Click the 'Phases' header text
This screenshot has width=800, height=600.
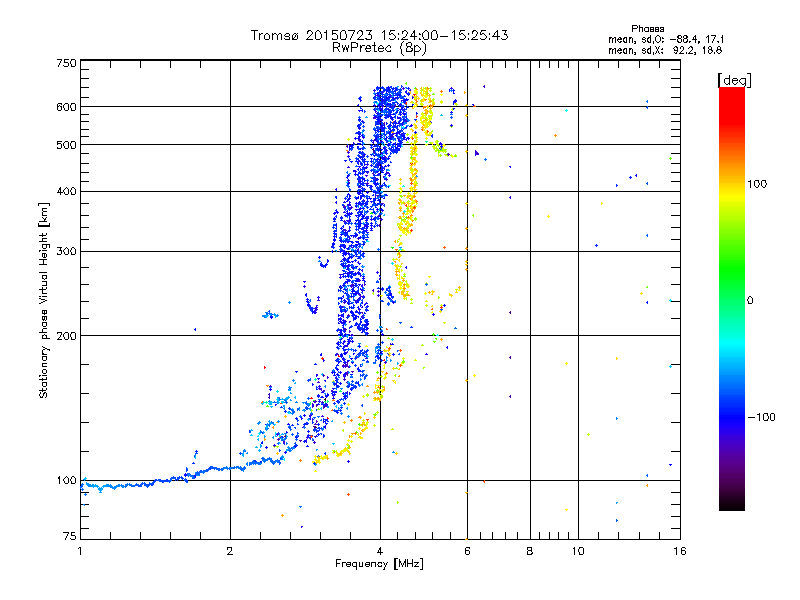click(x=647, y=29)
